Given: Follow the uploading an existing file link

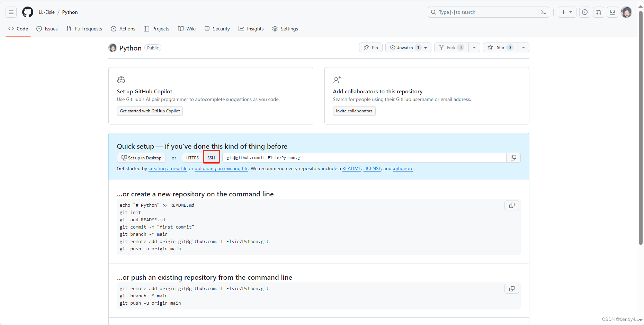Looking at the screenshot, I should point(222,169).
